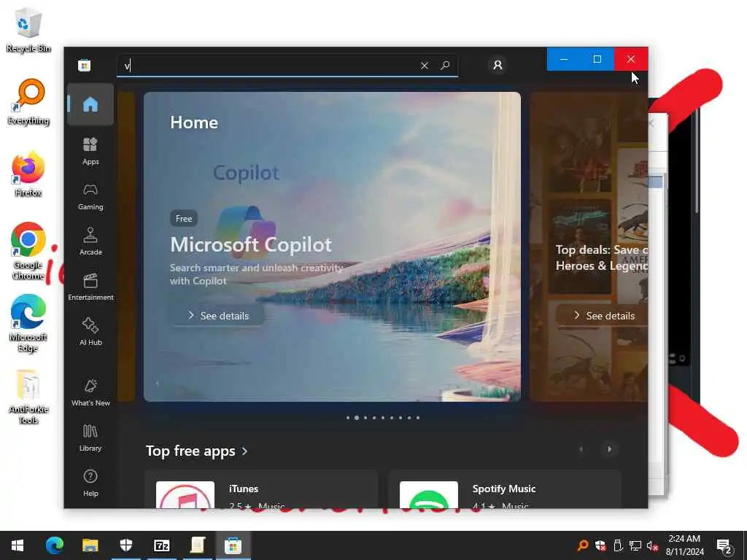Viewport: 747px width, 560px height.
Task: Open the user account profile icon
Action: click(498, 65)
